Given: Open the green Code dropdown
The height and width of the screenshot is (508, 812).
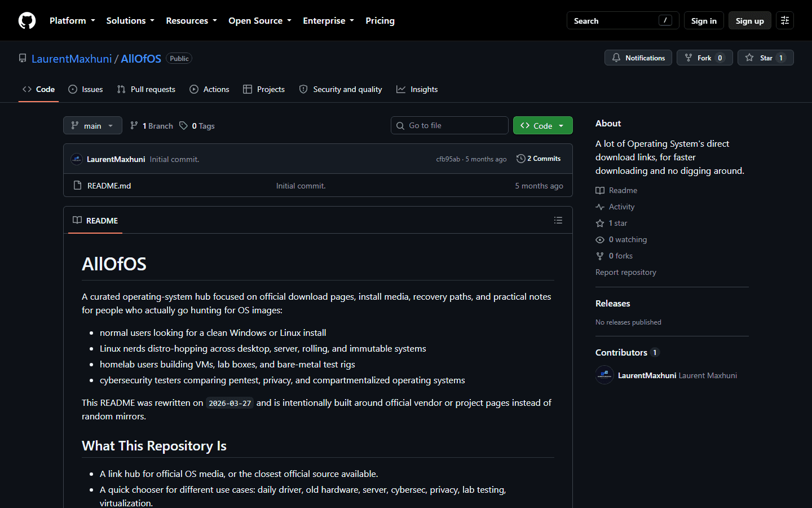Looking at the screenshot, I should coord(543,125).
